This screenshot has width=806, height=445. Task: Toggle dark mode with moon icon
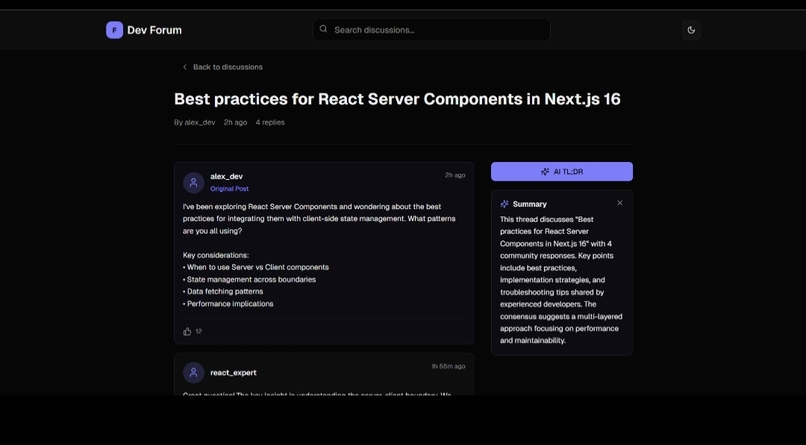(691, 30)
